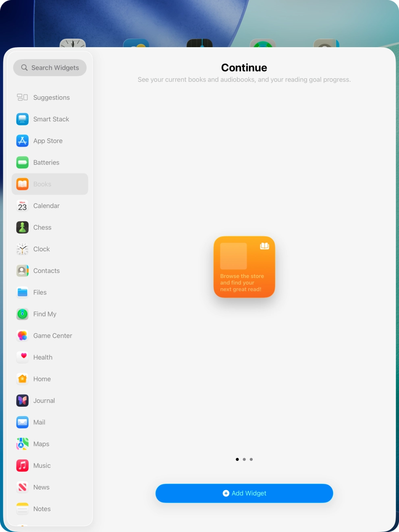This screenshot has height=532, width=399.
Task: Jump to the third widget page dot
Action: coord(251,459)
